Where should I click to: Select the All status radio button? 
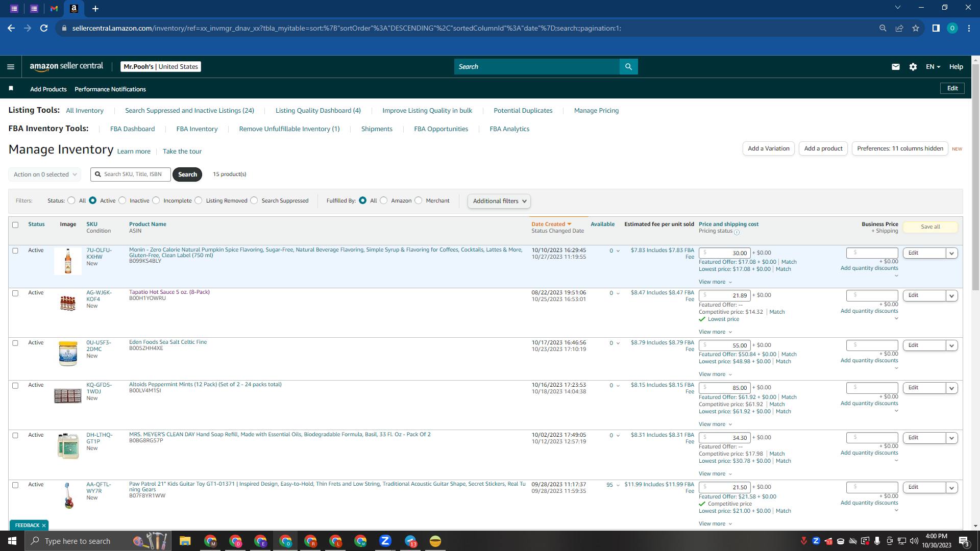click(71, 201)
